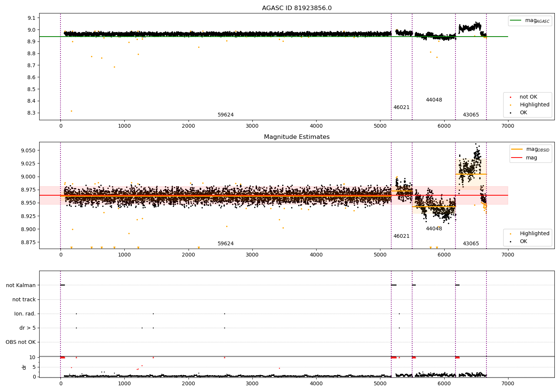The image size is (560, 392).
Task: Click the red 'not OK' legend marker
Action: point(510,97)
